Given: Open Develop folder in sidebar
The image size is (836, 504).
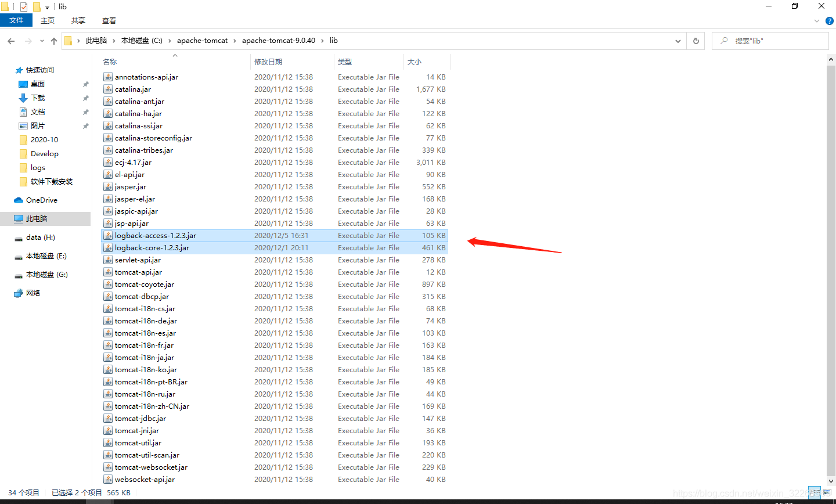Looking at the screenshot, I should 45,154.
